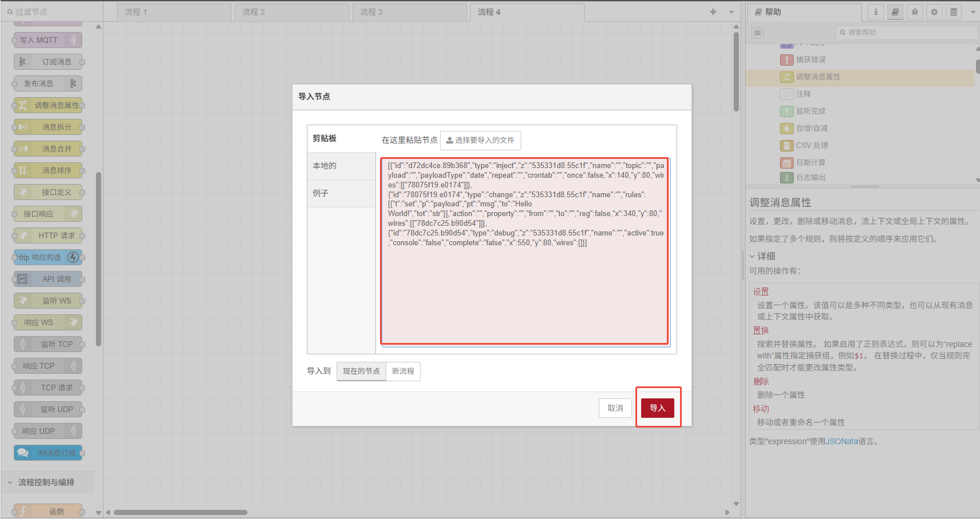Select 现在的节点 import target option

[361, 372]
